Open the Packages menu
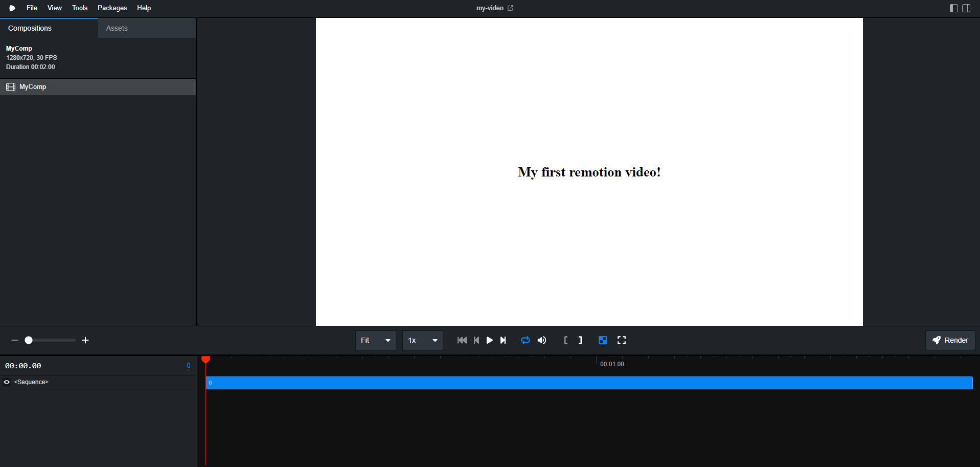 coord(112,8)
